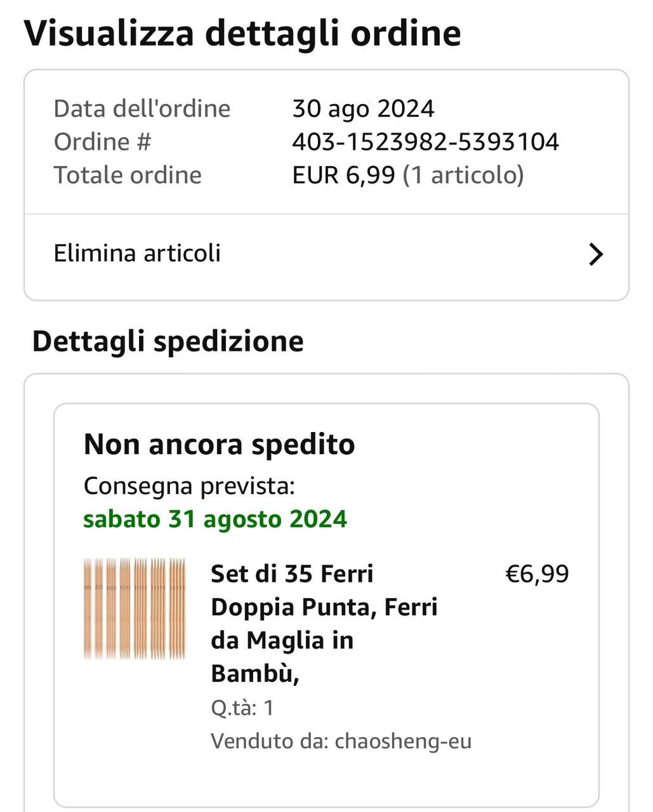This screenshot has width=653, height=812.
Task: Open the Set di 35 Ferri product title
Action: point(324,623)
